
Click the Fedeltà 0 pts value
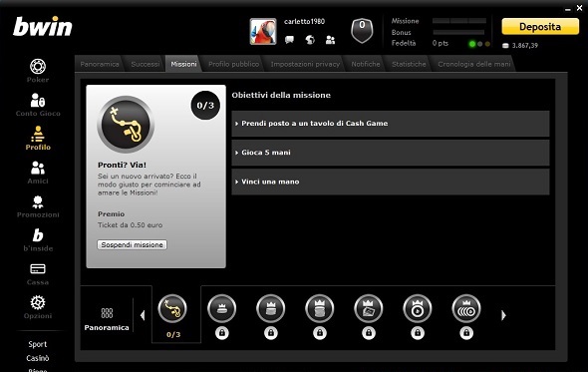click(441, 43)
